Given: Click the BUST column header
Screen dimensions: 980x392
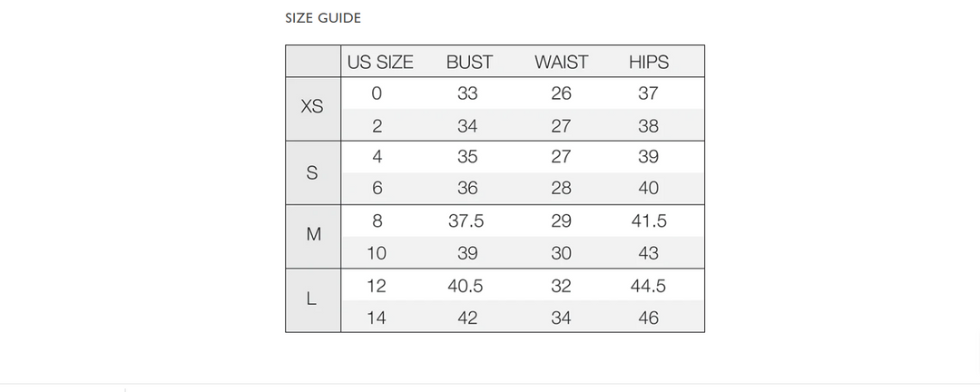Looking at the screenshot, I should click(469, 62).
